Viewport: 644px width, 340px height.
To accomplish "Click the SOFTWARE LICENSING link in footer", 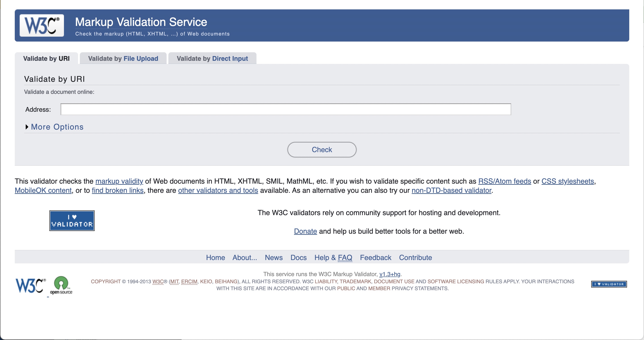I will (x=456, y=281).
